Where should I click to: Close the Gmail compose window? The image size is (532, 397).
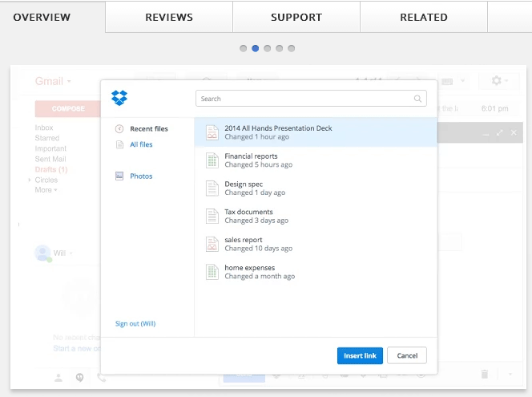(514, 133)
